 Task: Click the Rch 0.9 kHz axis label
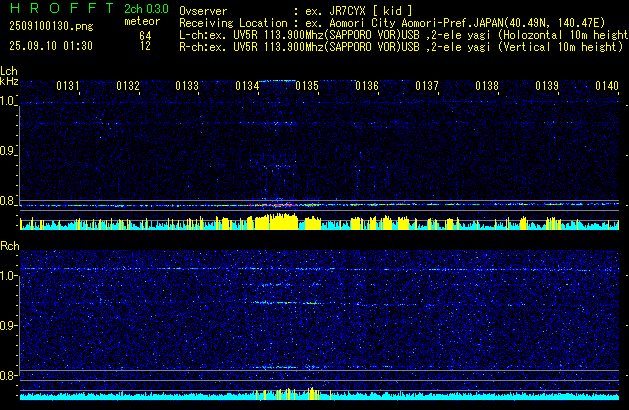(x=8, y=325)
